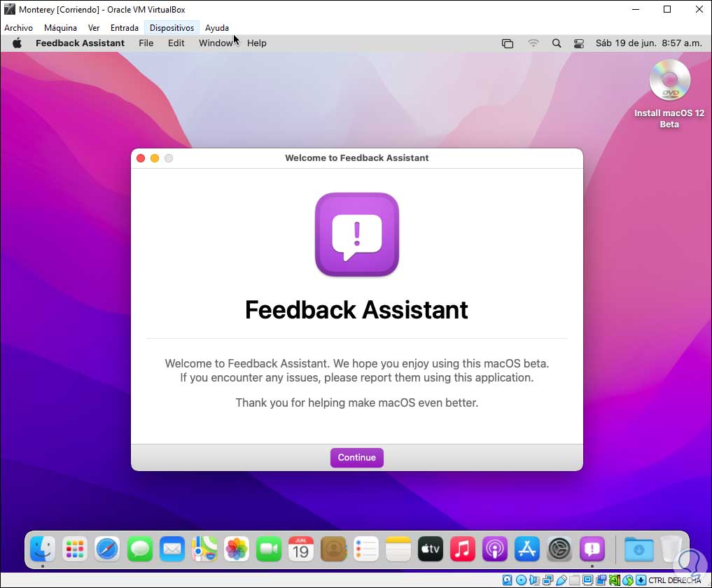This screenshot has width=712, height=588.
Task: Close the Welcome to Feedback Assistant window
Action: click(x=141, y=158)
